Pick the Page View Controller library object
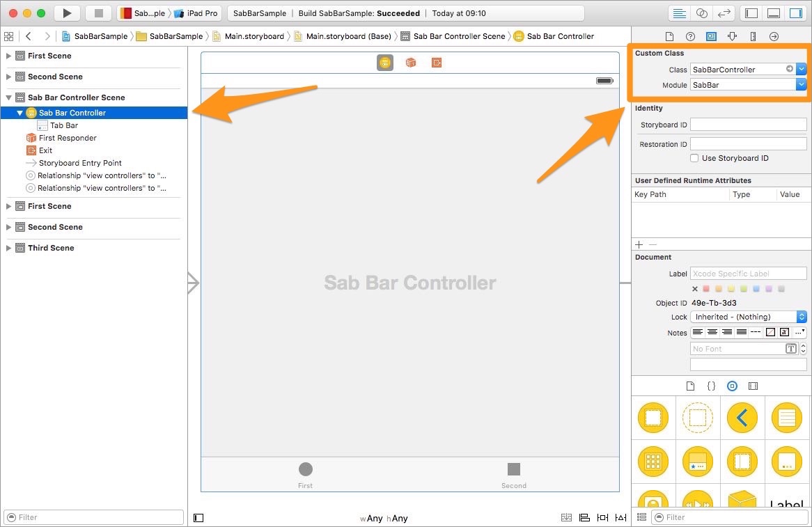812x527 pixels. click(787, 462)
